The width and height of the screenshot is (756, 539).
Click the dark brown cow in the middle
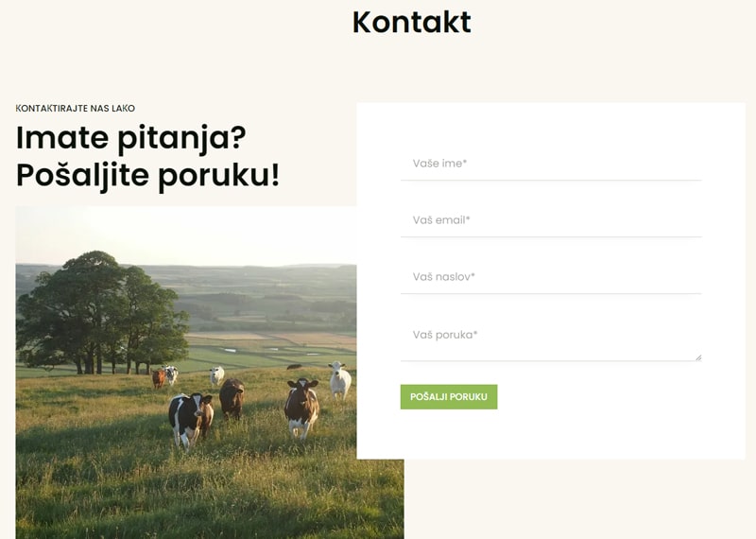[232, 398]
